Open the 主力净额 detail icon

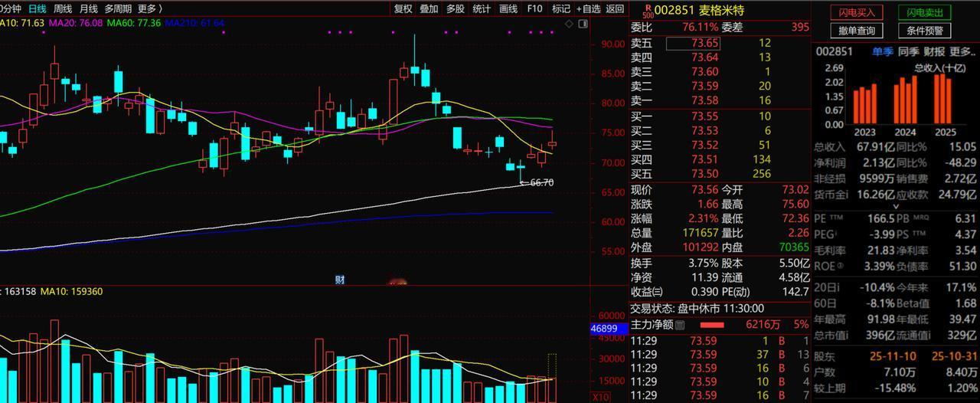click(680, 325)
